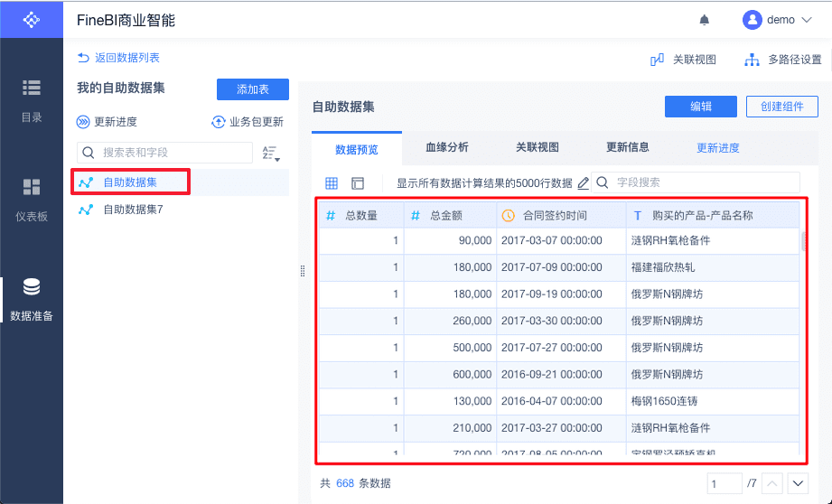The width and height of the screenshot is (832, 504).
Task: Click the 添加表 button
Action: pos(253,89)
